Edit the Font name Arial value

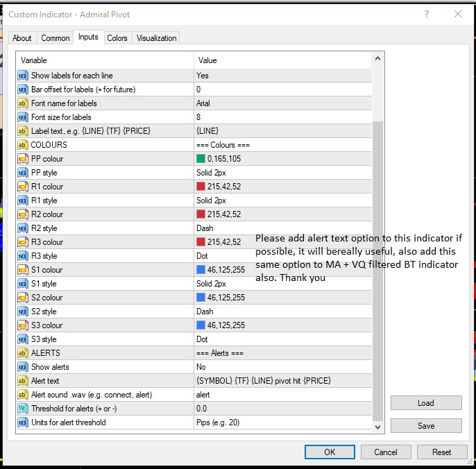[282, 103]
